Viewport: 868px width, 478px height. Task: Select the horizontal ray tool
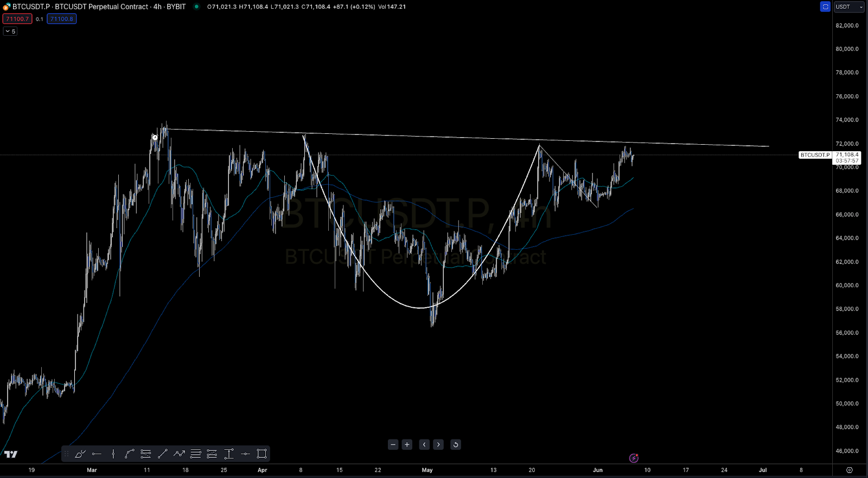coord(245,454)
